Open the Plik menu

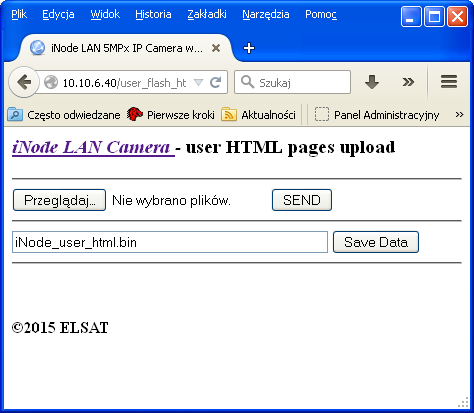(19, 14)
